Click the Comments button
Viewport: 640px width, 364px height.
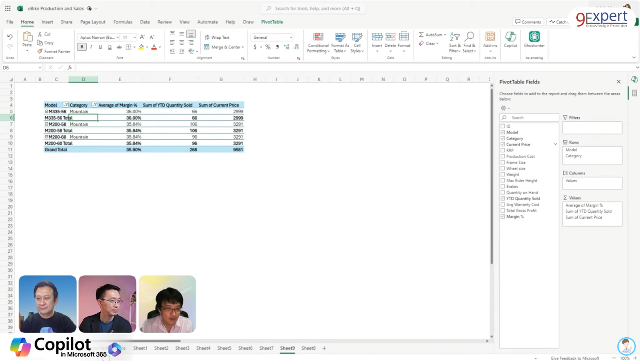[528, 22]
